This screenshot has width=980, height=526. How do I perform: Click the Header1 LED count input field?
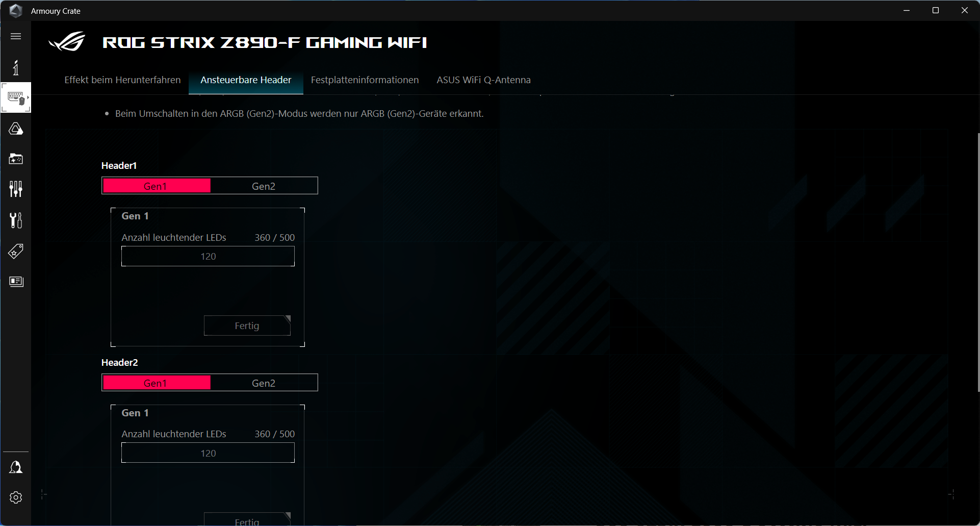pyautogui.click(x=208, y=256)
